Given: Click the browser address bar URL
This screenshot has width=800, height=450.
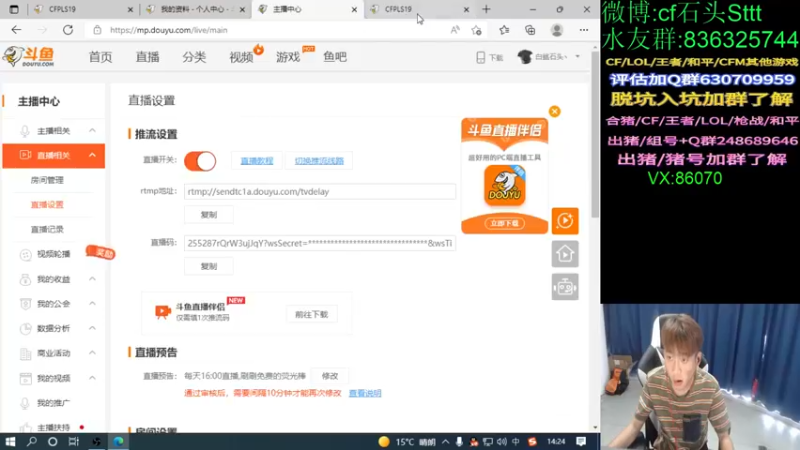Looking at the screenshot, I should point(169,30).
